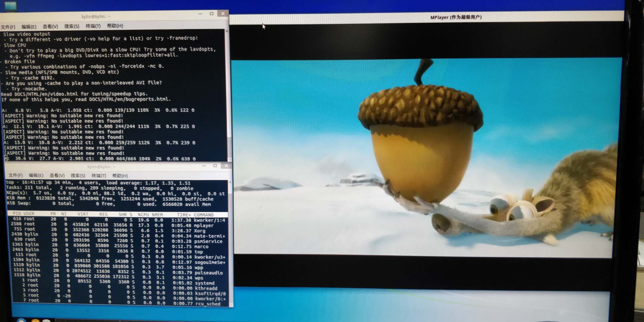
Task: Maximize the terminal running the top command
Action: point(215,166)
